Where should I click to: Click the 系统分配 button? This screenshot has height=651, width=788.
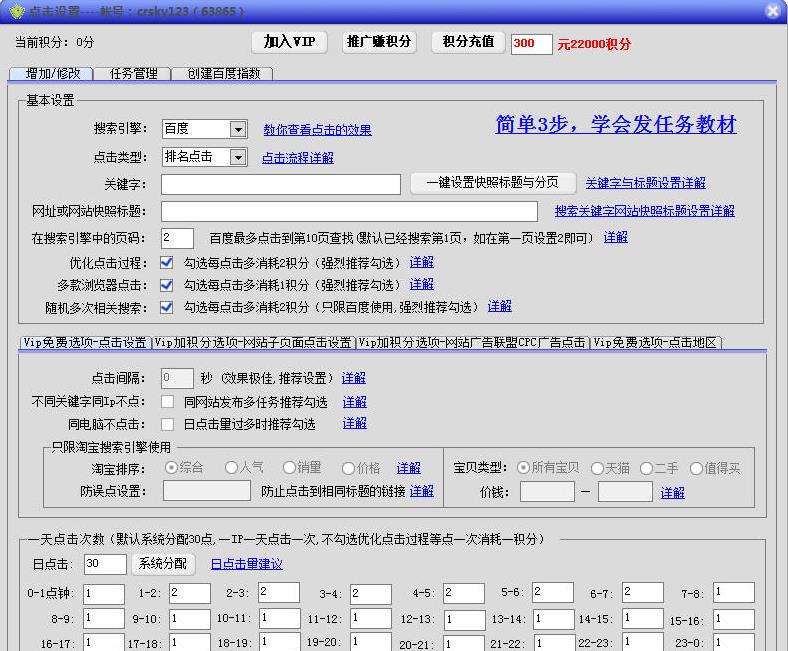(163, 564)
